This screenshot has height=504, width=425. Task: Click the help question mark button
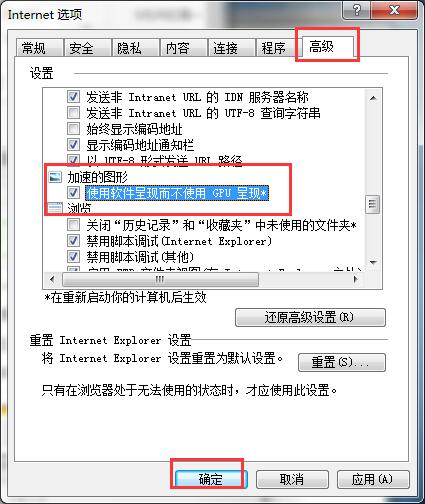[x=356, y=10]
